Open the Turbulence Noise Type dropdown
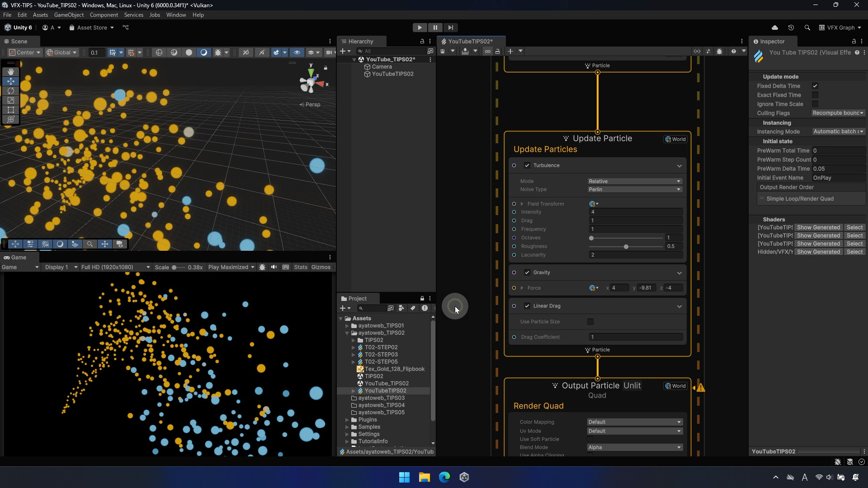Image resolution: width=868 pixels, height=488 pixels. pos(634,189)
